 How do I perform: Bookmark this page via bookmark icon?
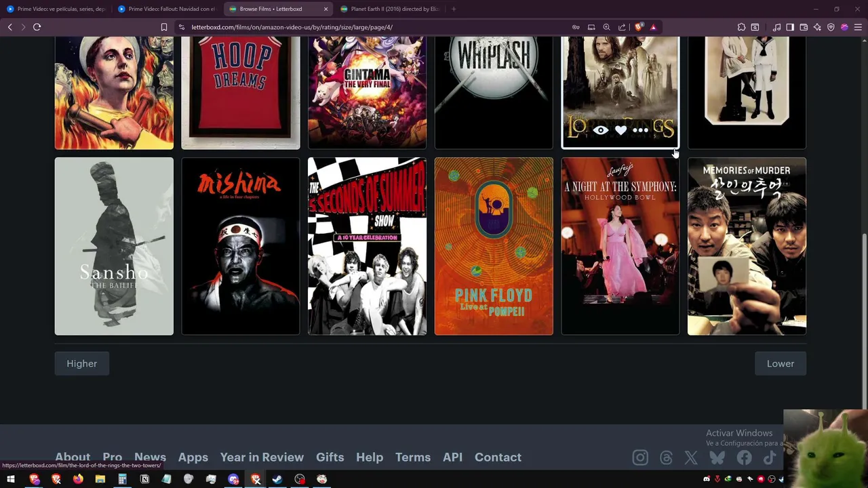[x=163, y=27]
